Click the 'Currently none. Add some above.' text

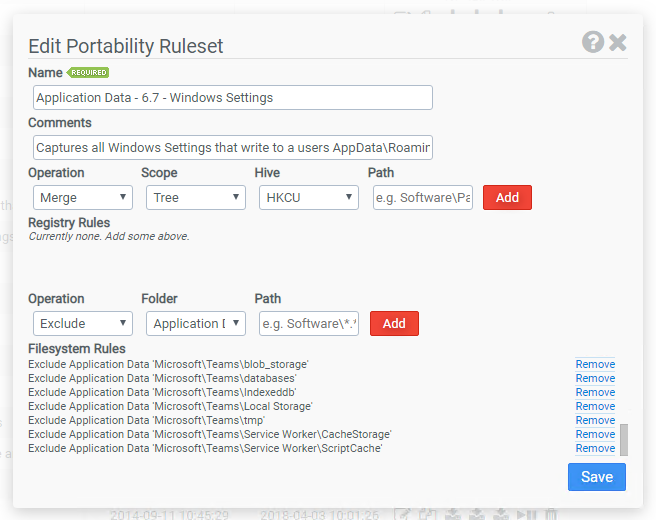pyautogui.click(x=109, y=236)
